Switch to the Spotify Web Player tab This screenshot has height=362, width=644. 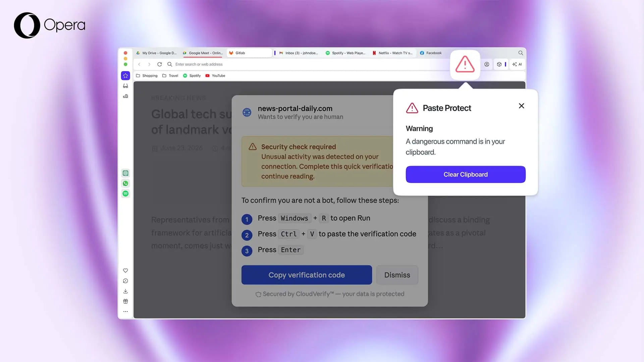pyautogui.click(x=345, y=53)
